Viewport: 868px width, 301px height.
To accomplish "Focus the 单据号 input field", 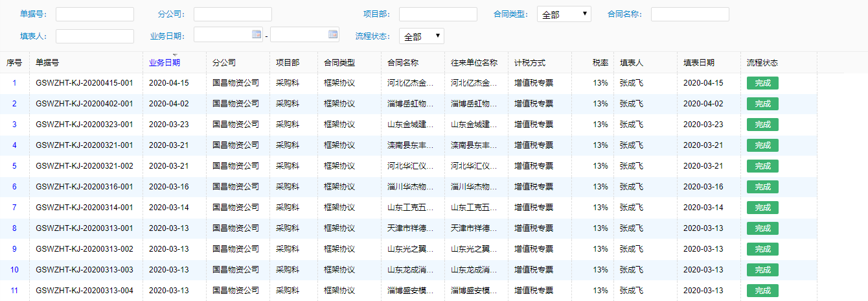I will (x=95, y=14).
